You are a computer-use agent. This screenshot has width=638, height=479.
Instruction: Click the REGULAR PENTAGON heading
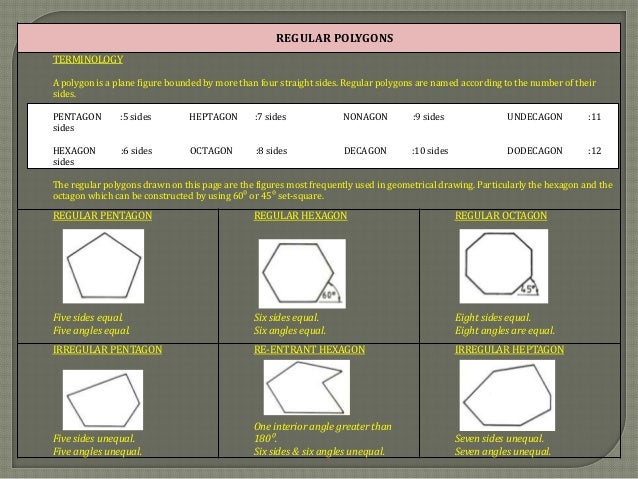[103, 216]
